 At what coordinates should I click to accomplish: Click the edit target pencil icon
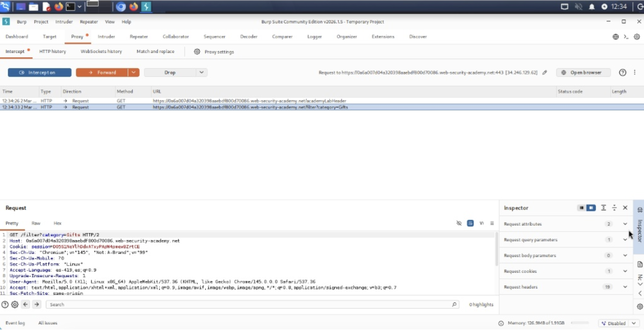click(x=544, y=72)
